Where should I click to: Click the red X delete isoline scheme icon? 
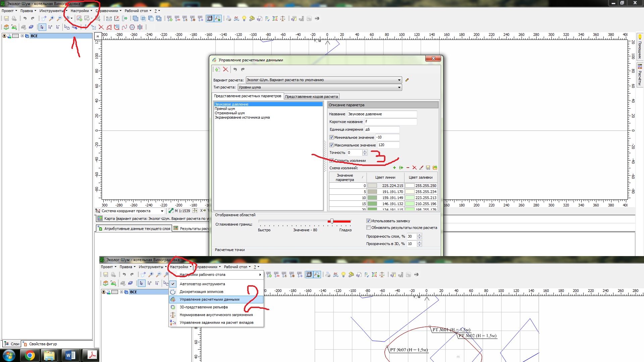coord(415,168)
